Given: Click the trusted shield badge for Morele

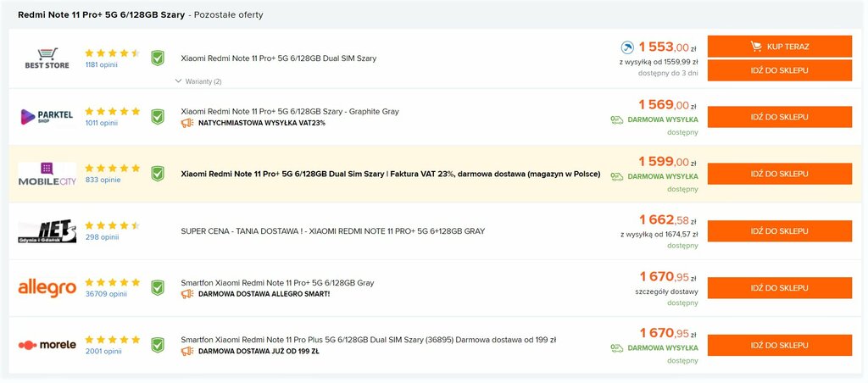Looking at the screenshot, I should click(x=158, y=346).
